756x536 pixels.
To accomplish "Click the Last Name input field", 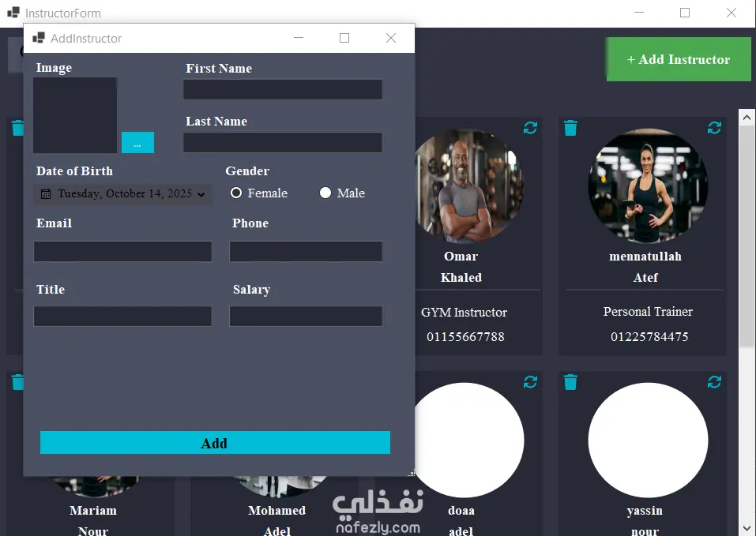I will click(x=283, y=143).
